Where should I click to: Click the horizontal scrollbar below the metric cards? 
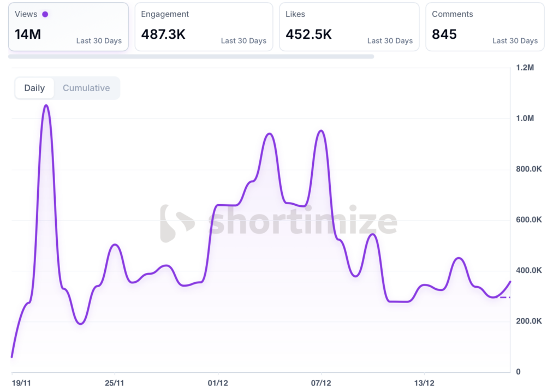point(191,56)
